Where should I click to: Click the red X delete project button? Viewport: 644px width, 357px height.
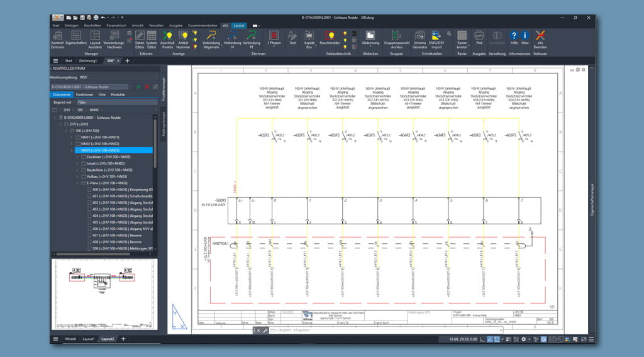(147, 87)
